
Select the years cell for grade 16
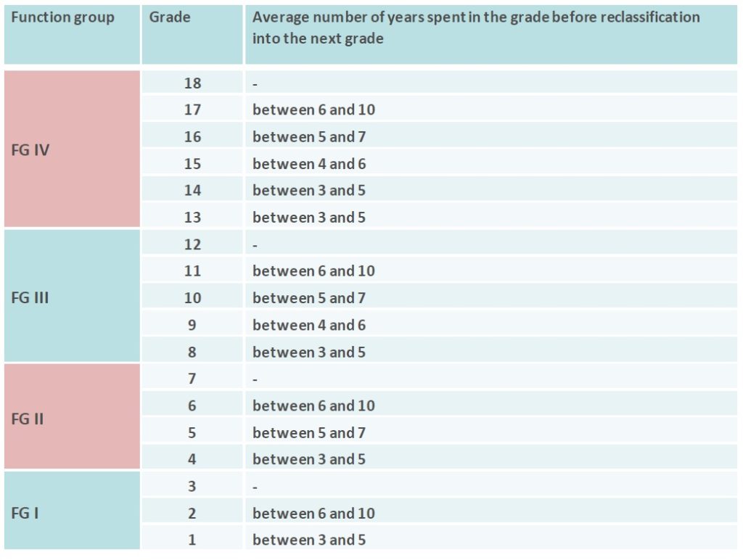point(309,136)
